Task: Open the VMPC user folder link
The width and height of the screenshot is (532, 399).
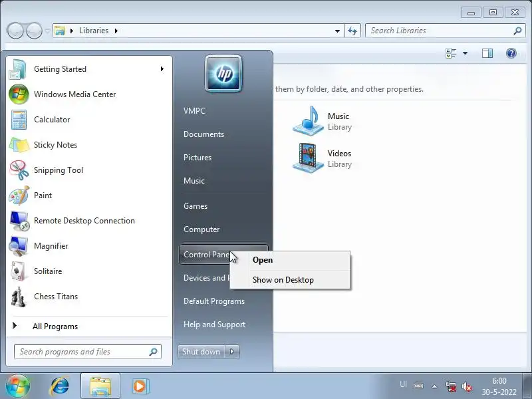Action: click(x=194, y=111)
